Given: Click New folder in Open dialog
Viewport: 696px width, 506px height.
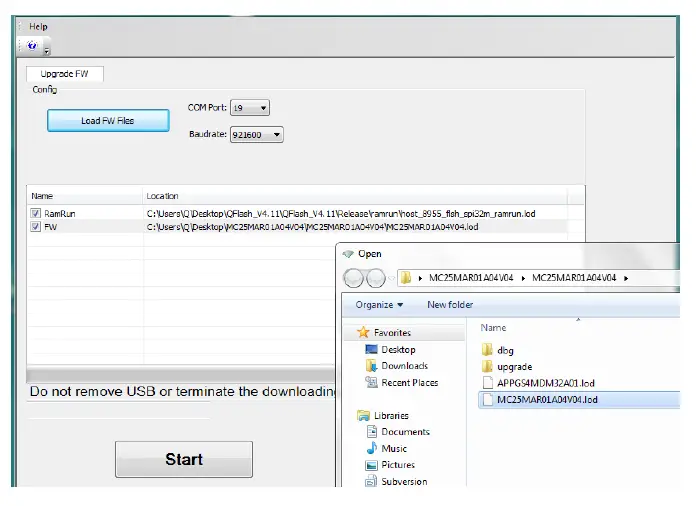Looking at the screenshot, I should 450,304.
